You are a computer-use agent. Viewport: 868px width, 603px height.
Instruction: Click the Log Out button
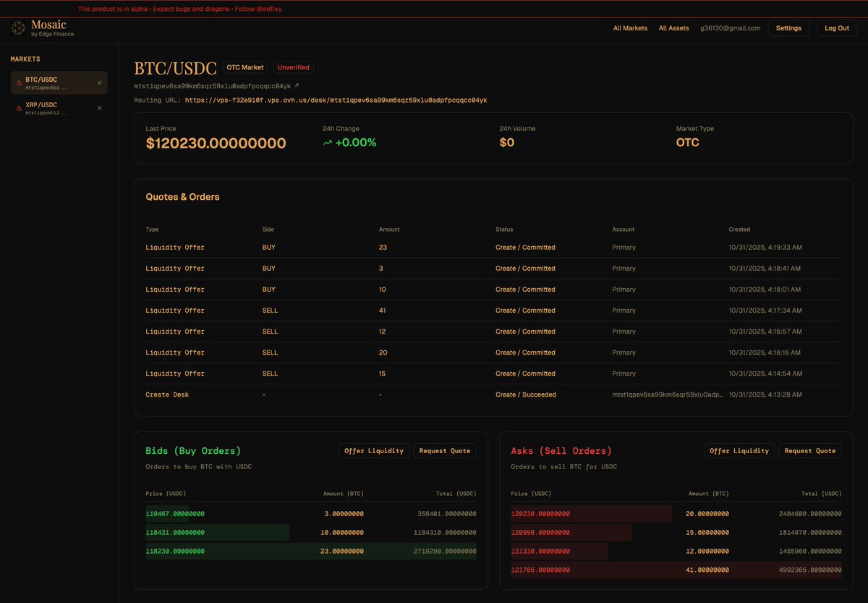pos(837,28)
